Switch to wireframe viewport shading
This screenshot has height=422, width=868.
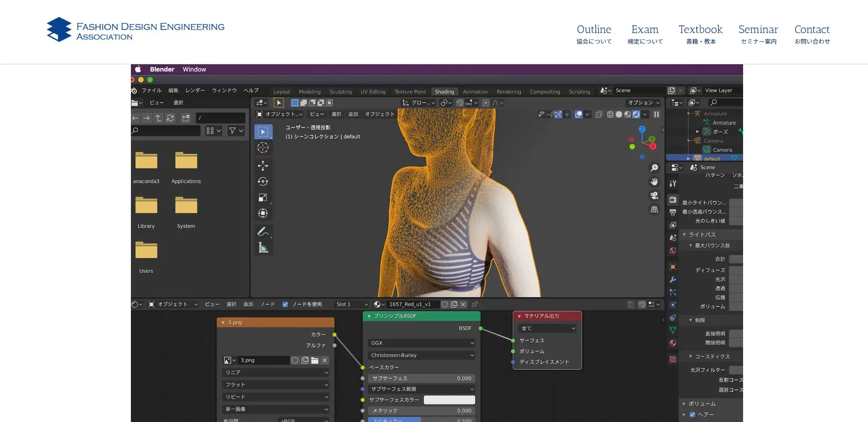point(610,114)
